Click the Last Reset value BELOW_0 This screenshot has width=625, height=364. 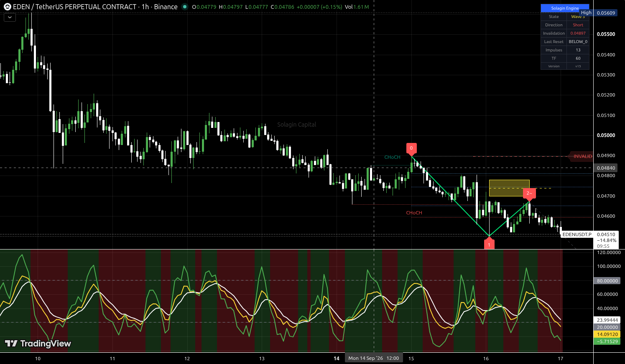[x=578, y=42]
